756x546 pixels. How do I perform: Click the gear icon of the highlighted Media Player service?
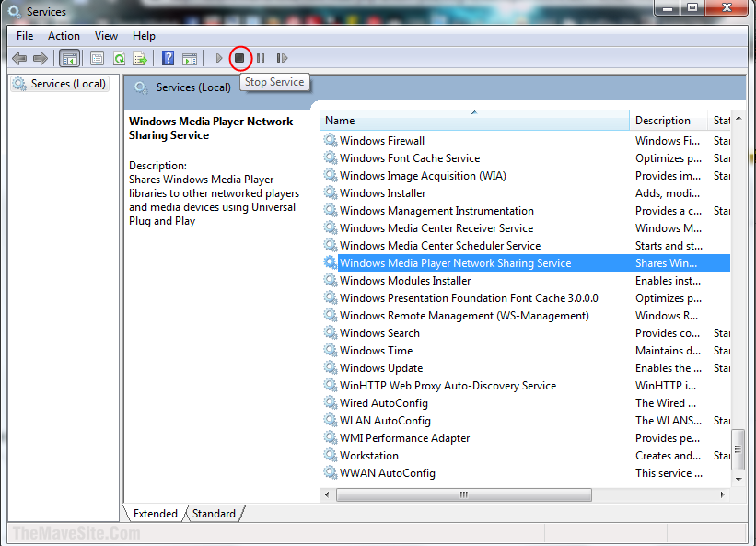pos(331,262)
